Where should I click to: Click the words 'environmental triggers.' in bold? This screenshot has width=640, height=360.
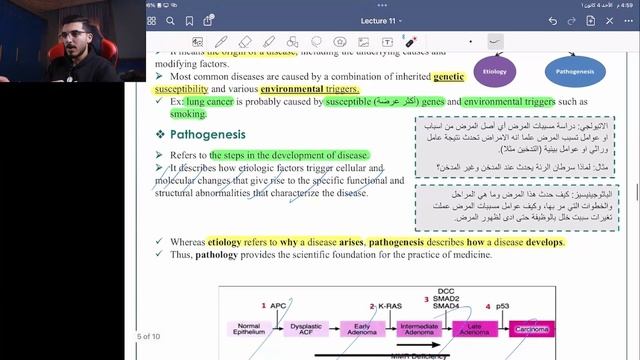(310, 89)
